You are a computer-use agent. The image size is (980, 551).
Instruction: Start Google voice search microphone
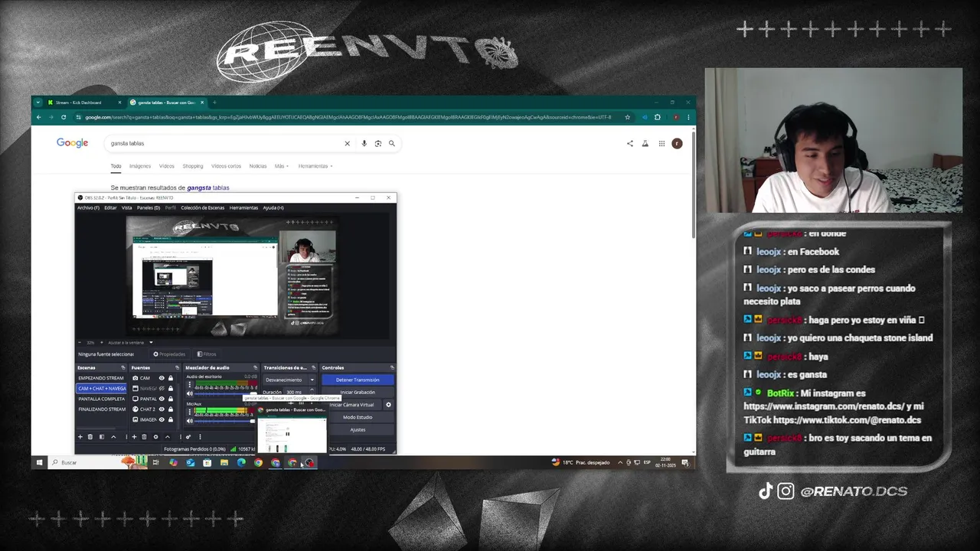pos(364,143)
